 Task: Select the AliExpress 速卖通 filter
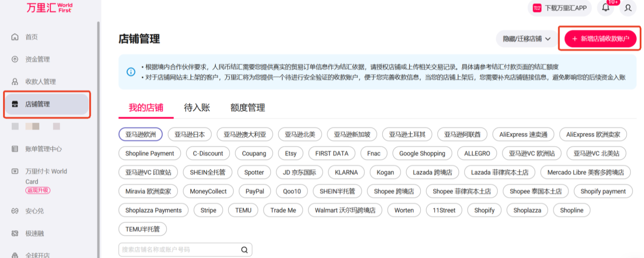523,134
